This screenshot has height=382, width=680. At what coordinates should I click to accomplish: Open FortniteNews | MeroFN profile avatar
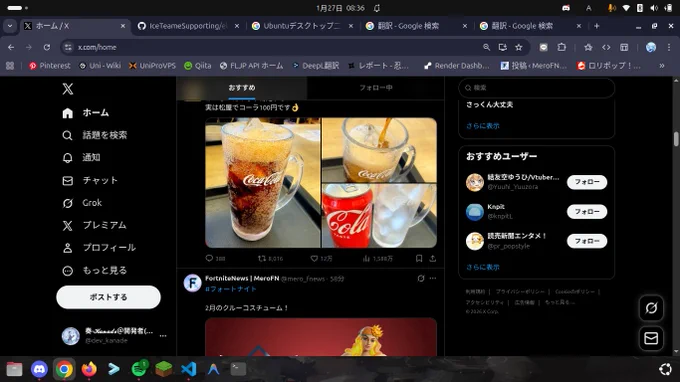coord(193,283)
